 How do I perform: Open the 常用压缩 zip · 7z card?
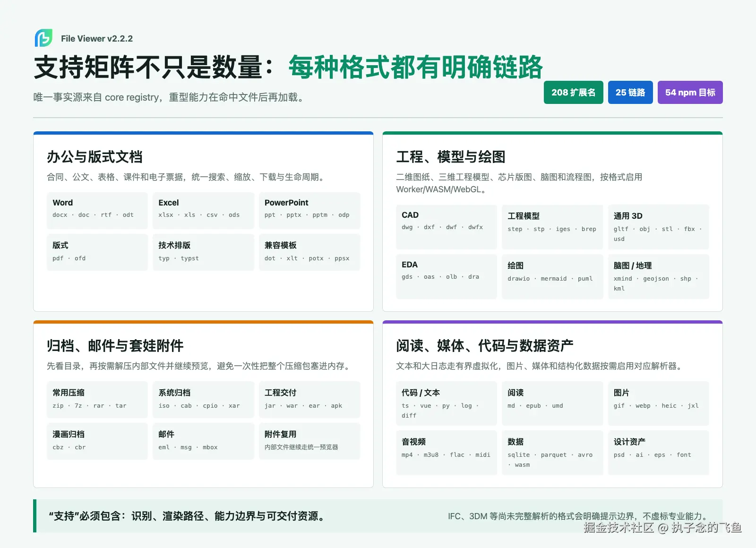97,400
